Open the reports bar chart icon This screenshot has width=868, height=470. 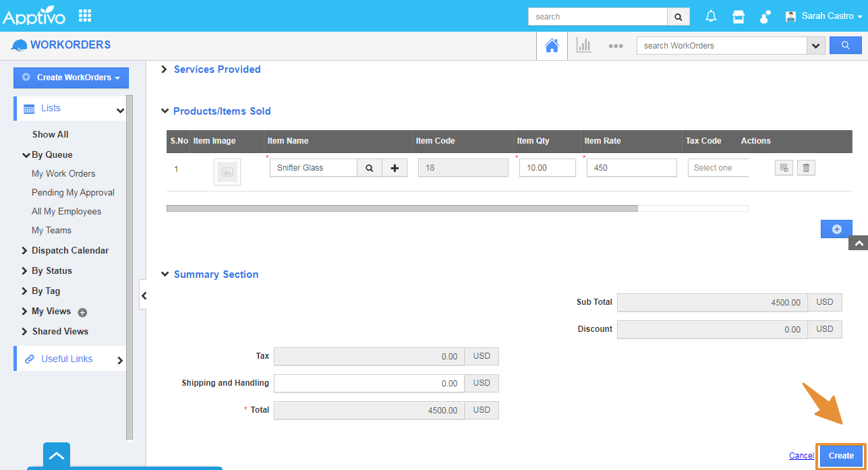[x=583, y=46]
